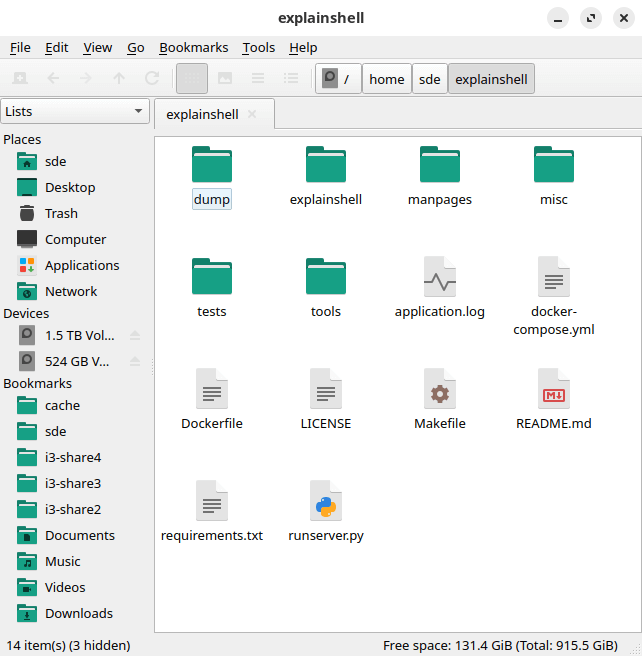
Task: Go up to parent folder
Action: coord(119,78)
